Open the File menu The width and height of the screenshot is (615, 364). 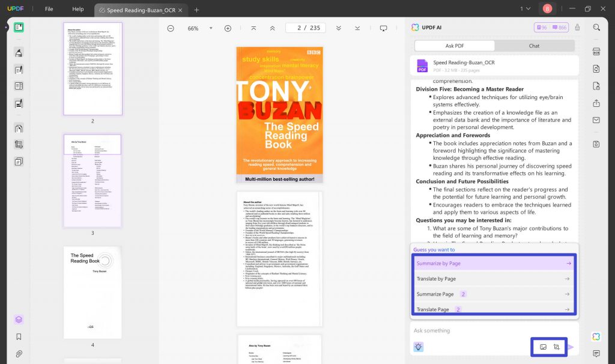point(49,8)
